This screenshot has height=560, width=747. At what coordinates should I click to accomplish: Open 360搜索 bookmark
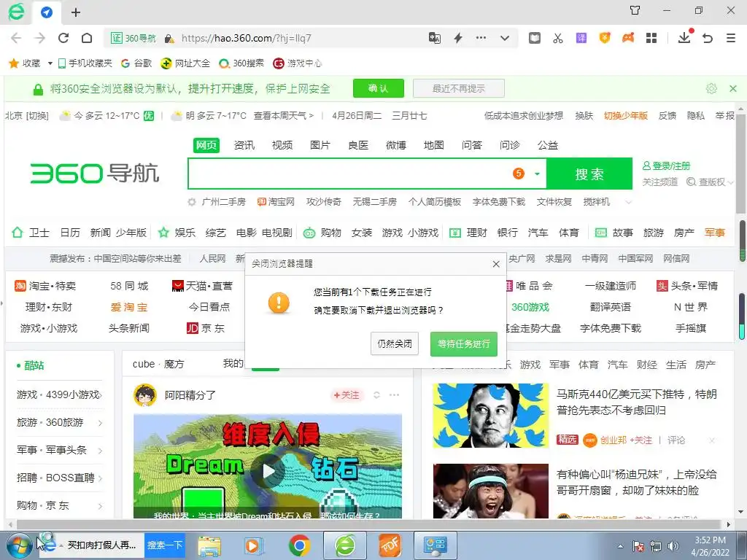(x=241, y=63)
